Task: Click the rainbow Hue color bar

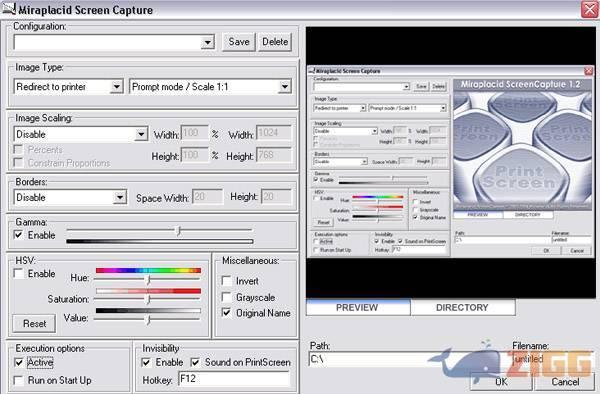Action: [x=148, y=271]
